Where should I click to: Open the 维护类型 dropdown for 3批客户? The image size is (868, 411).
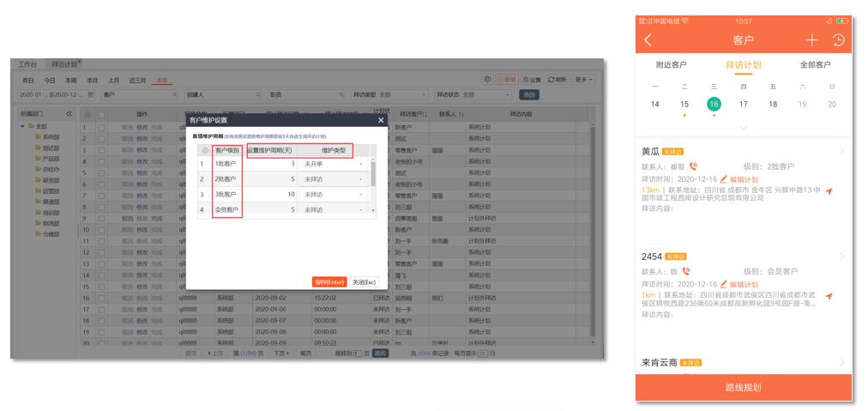(361, 195)
